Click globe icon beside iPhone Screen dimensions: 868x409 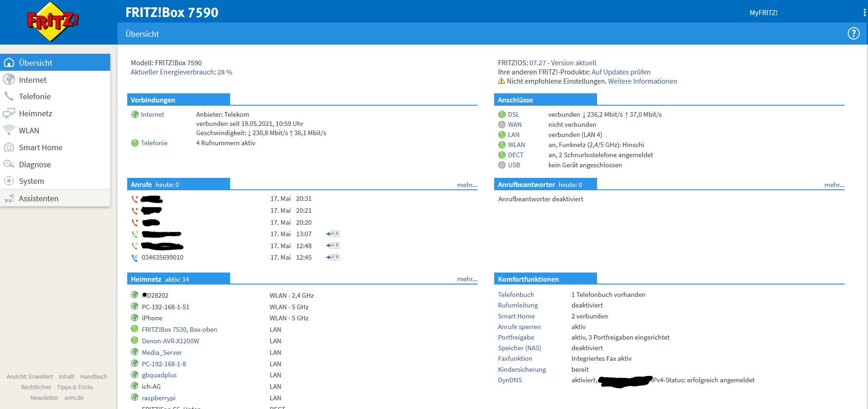point(135,318)
